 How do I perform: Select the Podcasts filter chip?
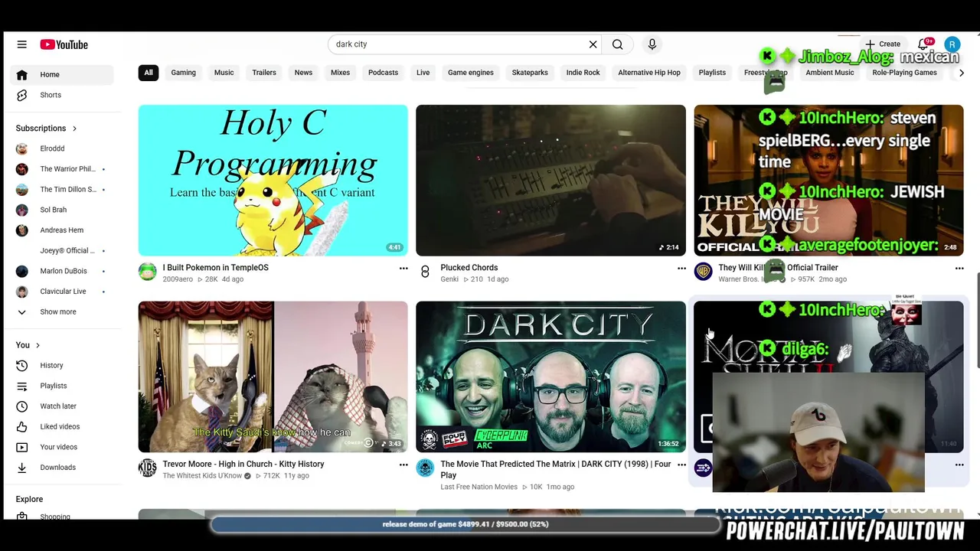[383, 73]
